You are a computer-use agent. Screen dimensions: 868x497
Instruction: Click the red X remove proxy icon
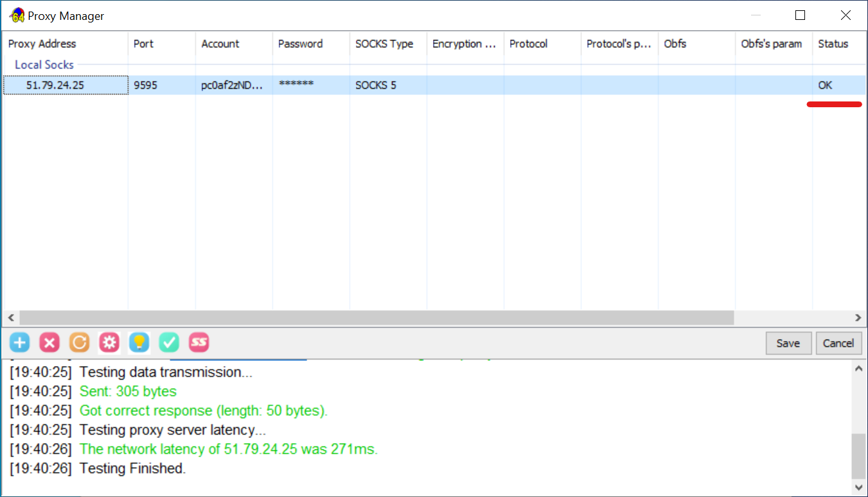coord(49,342)
